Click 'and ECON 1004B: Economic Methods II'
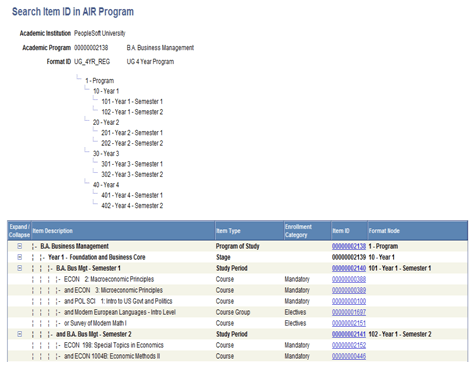 [112, 356]
